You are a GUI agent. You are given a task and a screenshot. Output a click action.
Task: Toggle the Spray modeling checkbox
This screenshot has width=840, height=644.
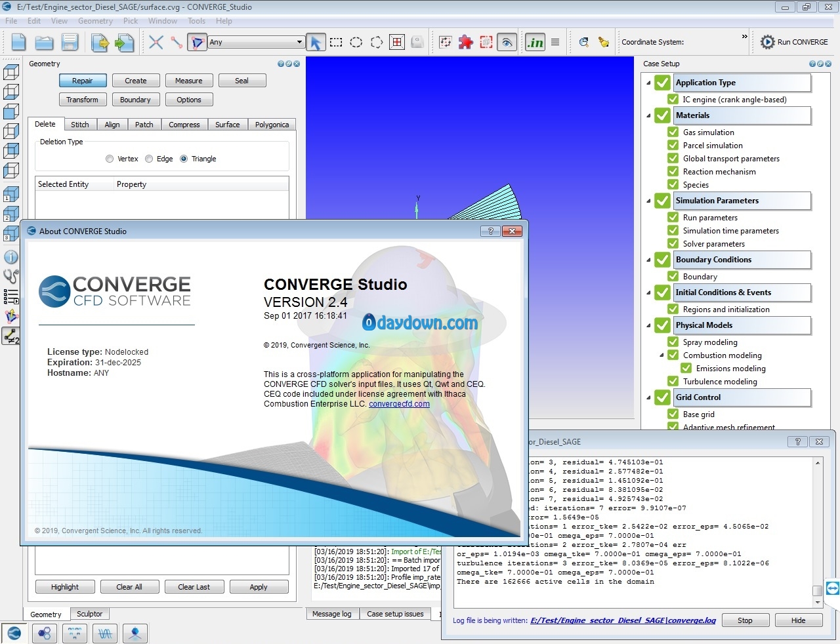(x=673, y=342)
